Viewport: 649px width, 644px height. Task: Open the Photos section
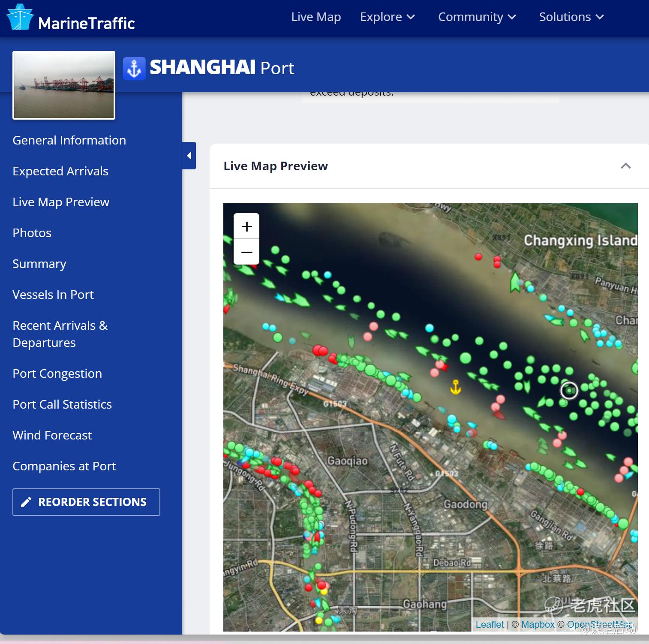tap(32, 233)
